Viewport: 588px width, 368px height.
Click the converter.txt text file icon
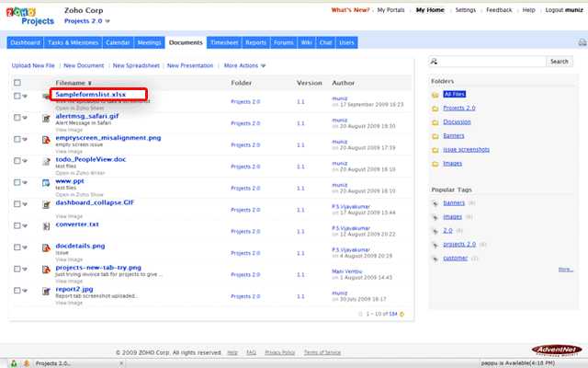[47, 226]
